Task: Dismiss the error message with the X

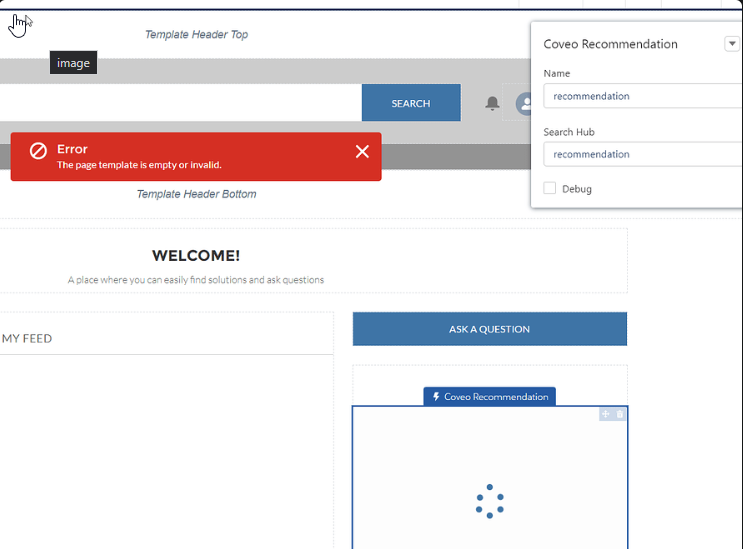Action: 362,152
